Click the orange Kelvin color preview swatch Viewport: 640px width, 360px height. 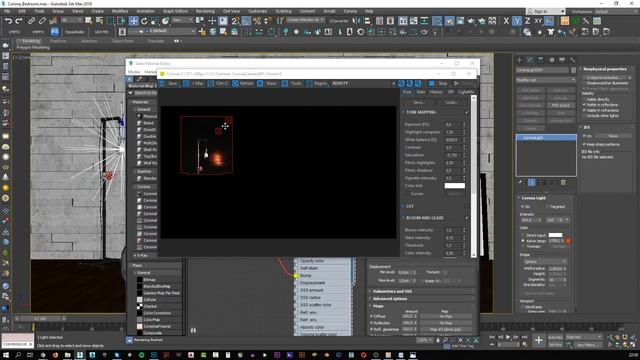pos(568,241)
